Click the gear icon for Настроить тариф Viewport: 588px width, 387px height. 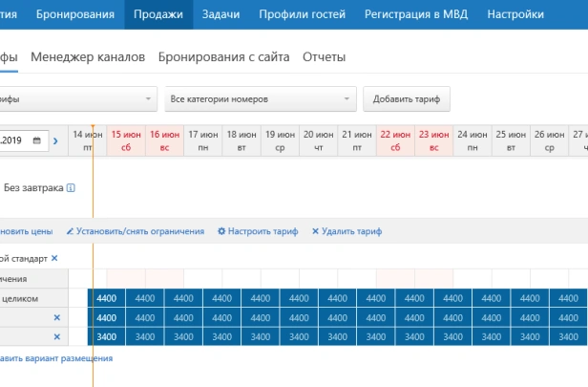click(x=222, y=231)
